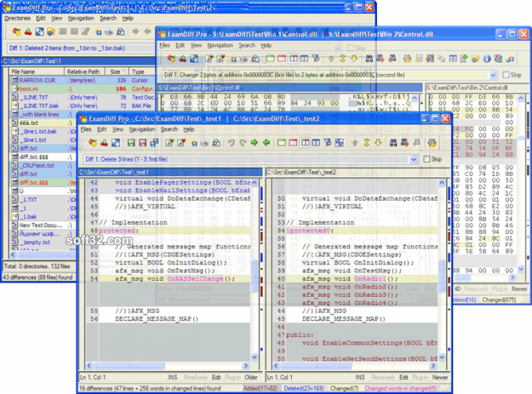Viewport: 532px width, 394px height.
Task: Show only first pane via green pane icon
Action: coord(282,142)
